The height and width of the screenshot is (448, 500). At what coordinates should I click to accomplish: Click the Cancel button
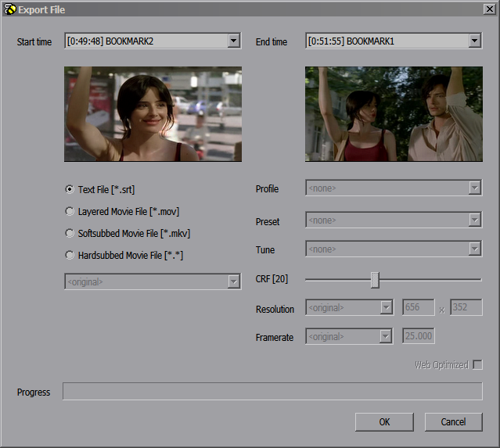click(x=454, y=422)
